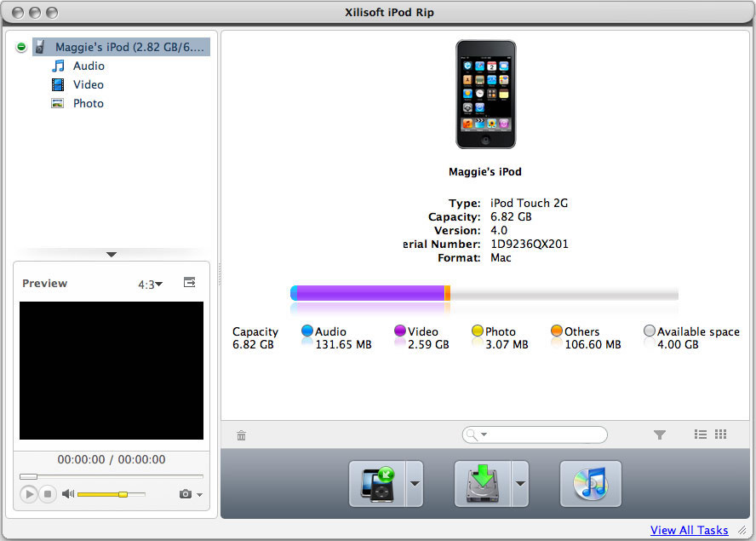
Task: Eject Maggie's iPod with green button
Action: pyautogui.click(x=20, y=46)
